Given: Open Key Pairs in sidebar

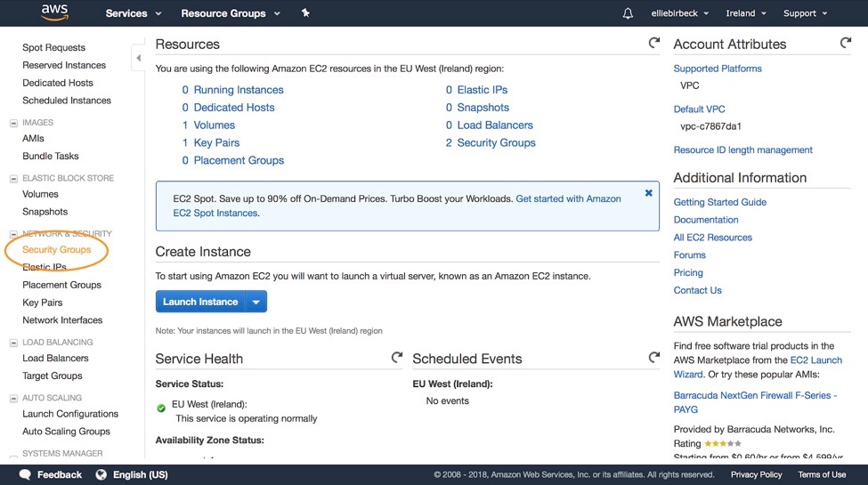Looking at the screenshot, I should pyautogui.click(x=42, y=303).
